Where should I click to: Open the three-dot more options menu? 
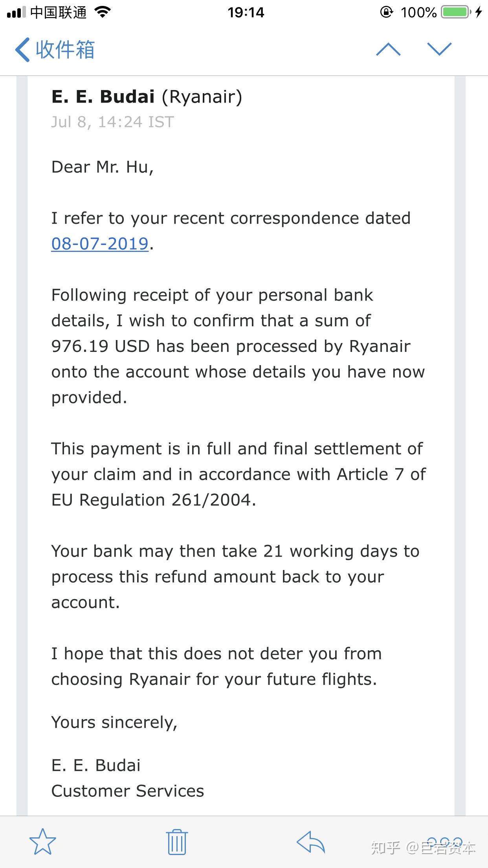click(444, 842)
